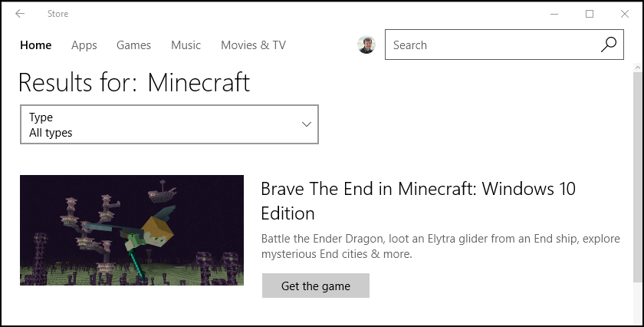Viewport: 644px width, 327px height.
Task: Click the scrollbar up arrow
Action: click(637, 67)
